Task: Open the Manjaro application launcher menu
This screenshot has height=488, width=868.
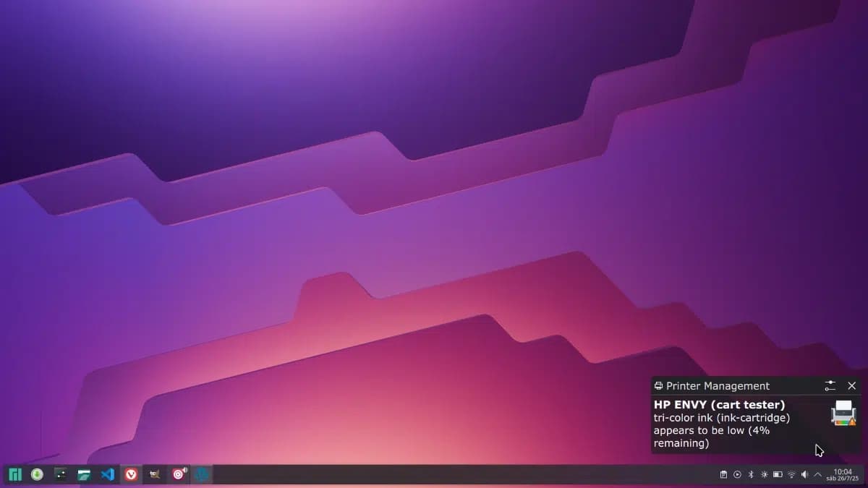Action: tap(14, 475)
